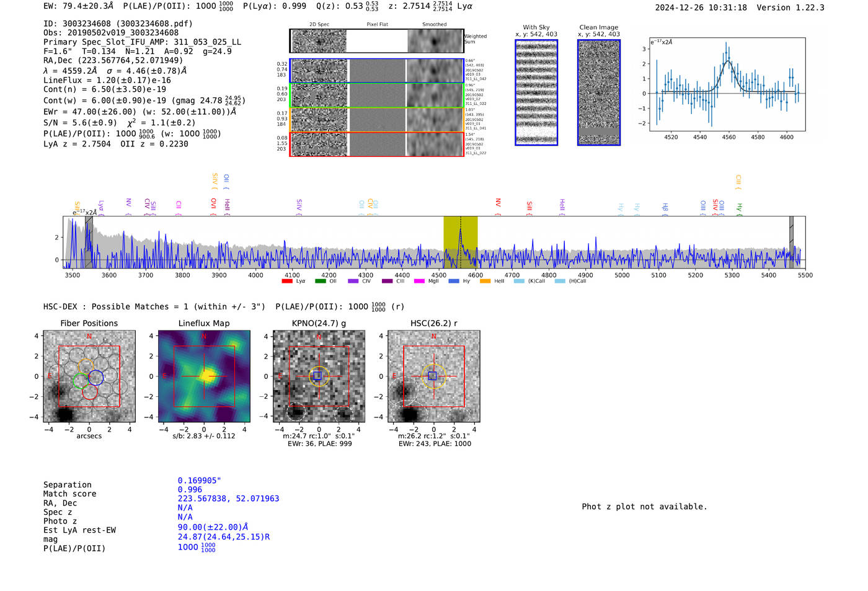868x591 pixels.
Task: Click the match score value 0.996
Action: tap(190, 490)
